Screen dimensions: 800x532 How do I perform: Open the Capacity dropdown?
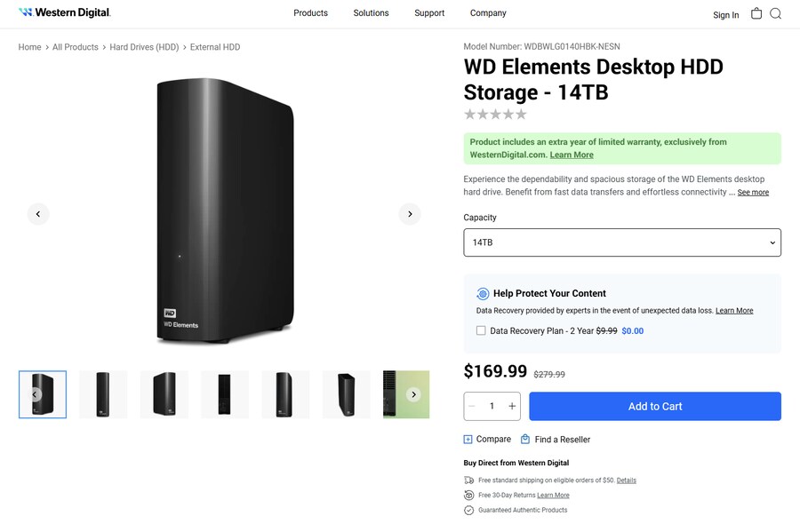(622, 242)
